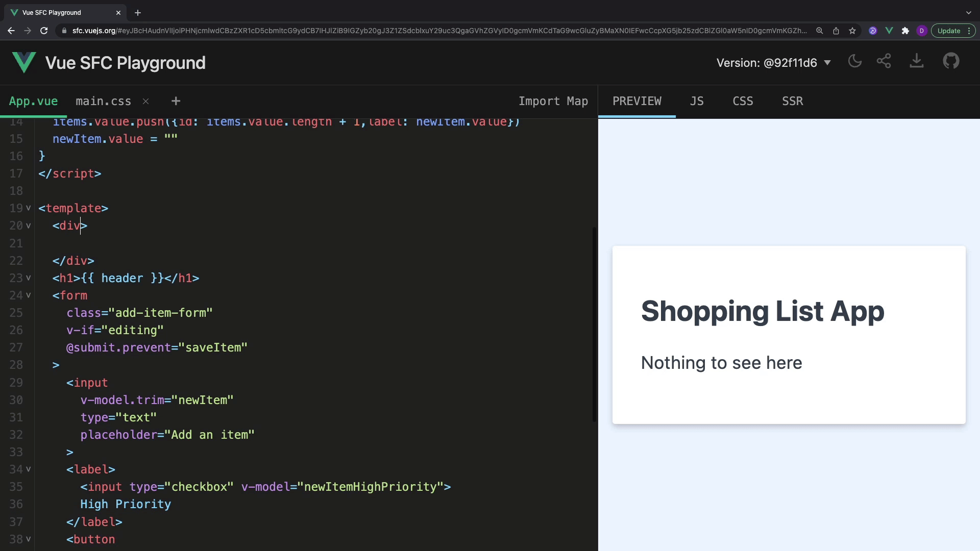Click the lock icon in address bar
Viewport: 980px width, 551px height.
(x=64, y=31)
